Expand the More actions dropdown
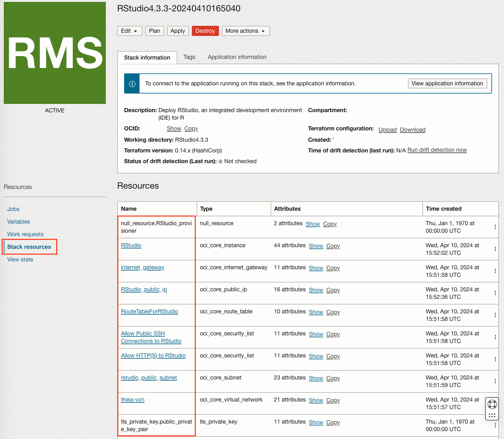This screenshot has width=504, height=439. pyautogui.click(x=246, y=31)
